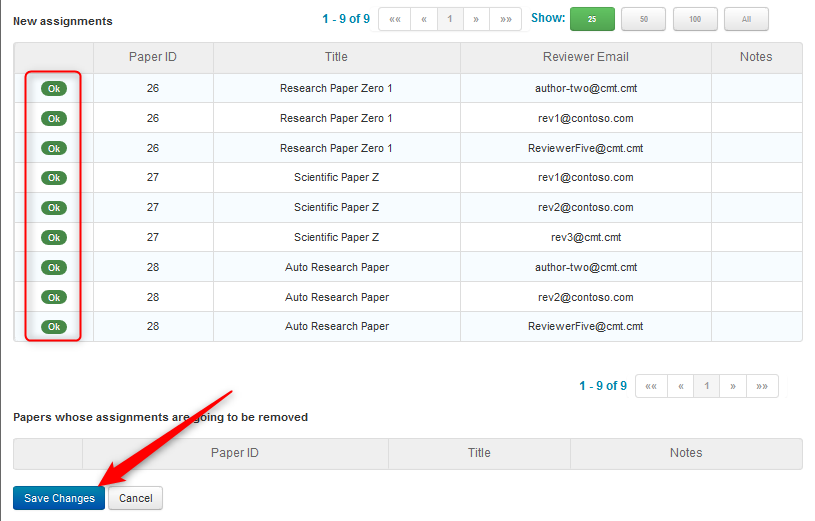Click Paper ID 28 in author-two@cmt.cmt row

[153, 267]
